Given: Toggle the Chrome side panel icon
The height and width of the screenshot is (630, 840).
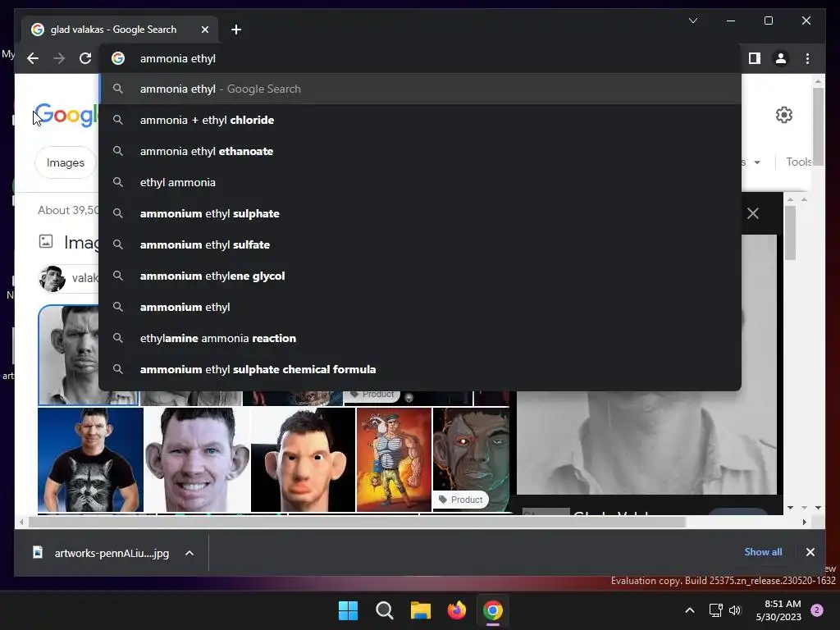Looking at the screenshot, I should [755, 58].
